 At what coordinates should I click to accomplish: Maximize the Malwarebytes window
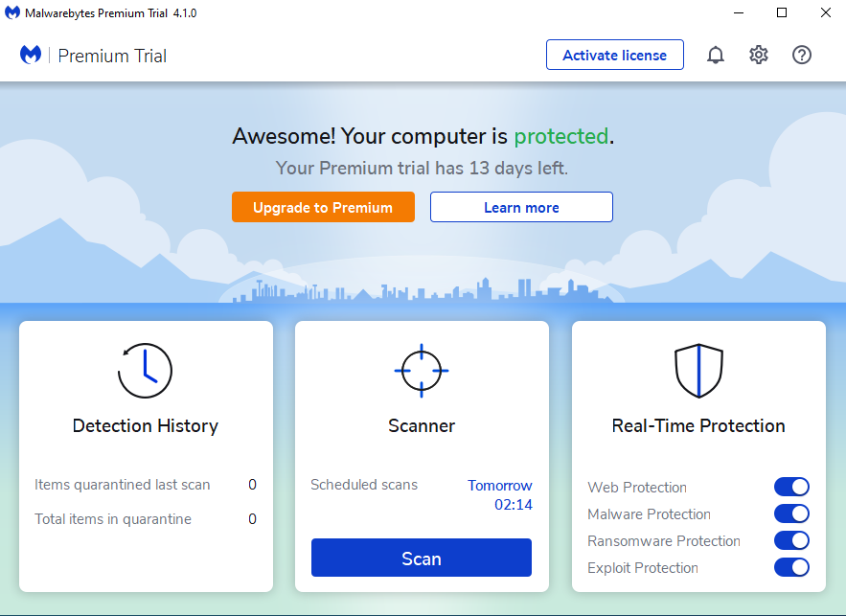point(782,12)
